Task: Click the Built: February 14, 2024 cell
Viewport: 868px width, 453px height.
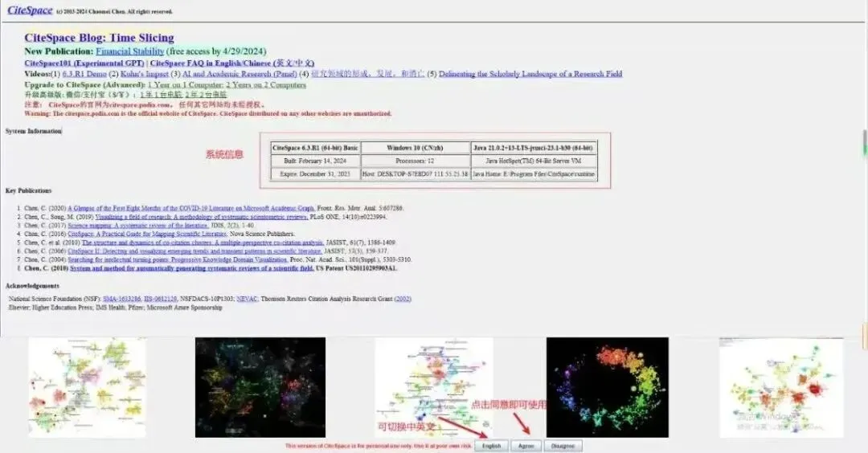Action: click(x=316, y=161)
